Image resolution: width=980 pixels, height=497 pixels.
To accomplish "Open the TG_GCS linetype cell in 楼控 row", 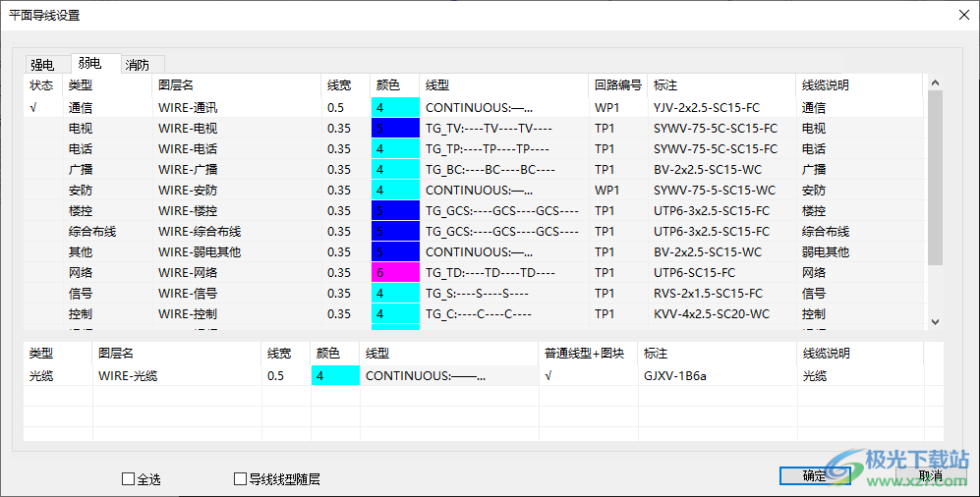I will [503, 210].
